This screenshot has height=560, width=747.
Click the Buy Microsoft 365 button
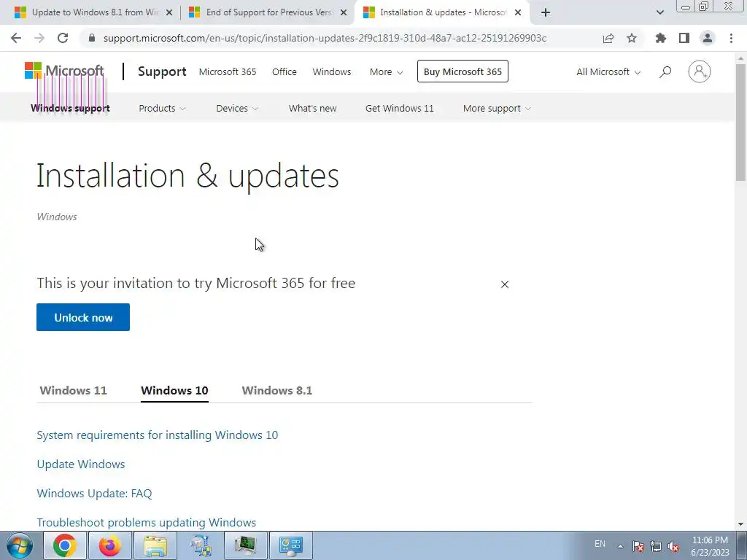(x=462, y=71)
